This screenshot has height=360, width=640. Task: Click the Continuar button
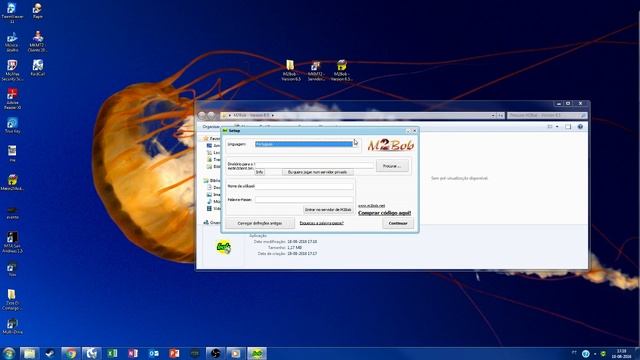398,223
